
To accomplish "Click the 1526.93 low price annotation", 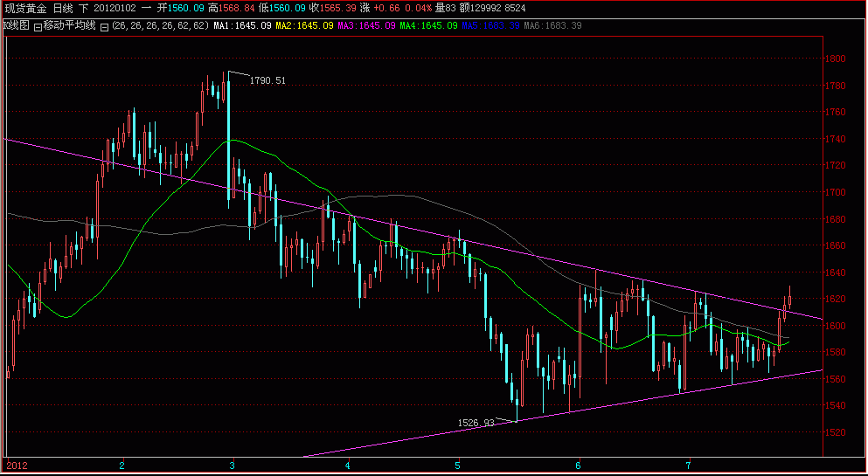I will [476, 423].
